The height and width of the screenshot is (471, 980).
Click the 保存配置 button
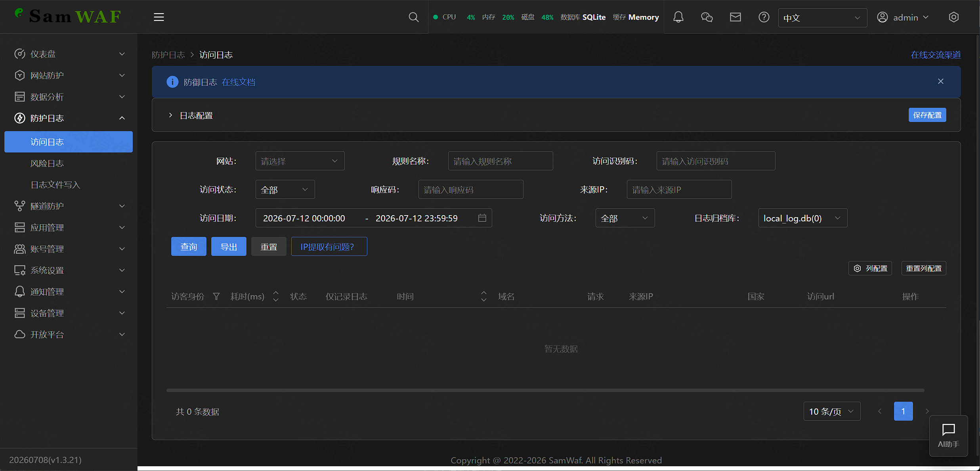927,115
